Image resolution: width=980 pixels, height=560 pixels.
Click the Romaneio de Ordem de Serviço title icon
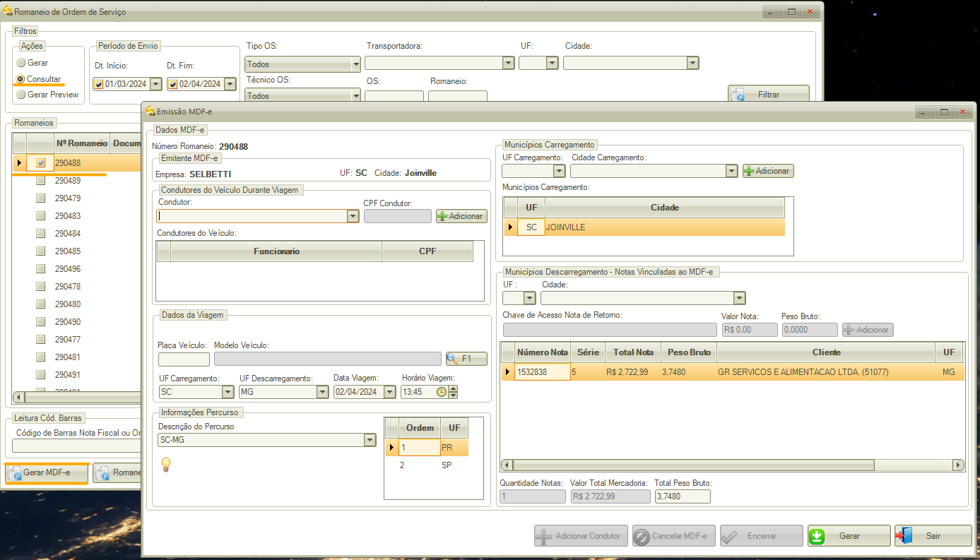8,12
